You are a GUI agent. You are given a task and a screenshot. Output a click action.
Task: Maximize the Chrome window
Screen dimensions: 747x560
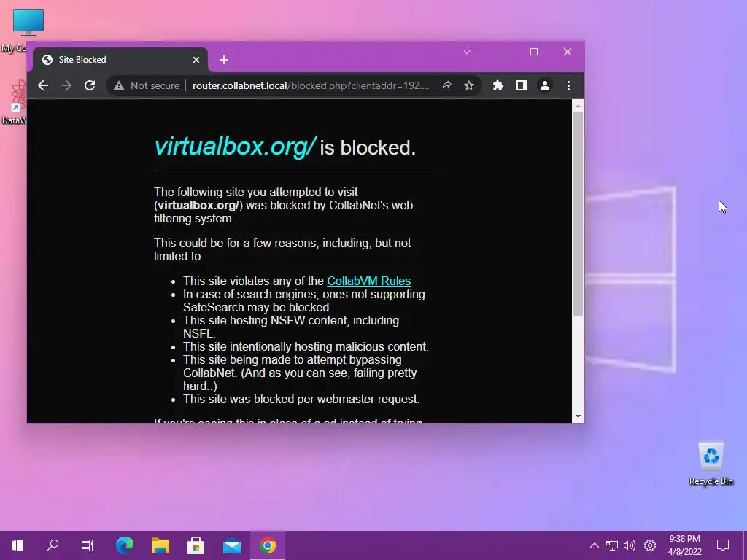pyautogui.click(x=533, y=52)
